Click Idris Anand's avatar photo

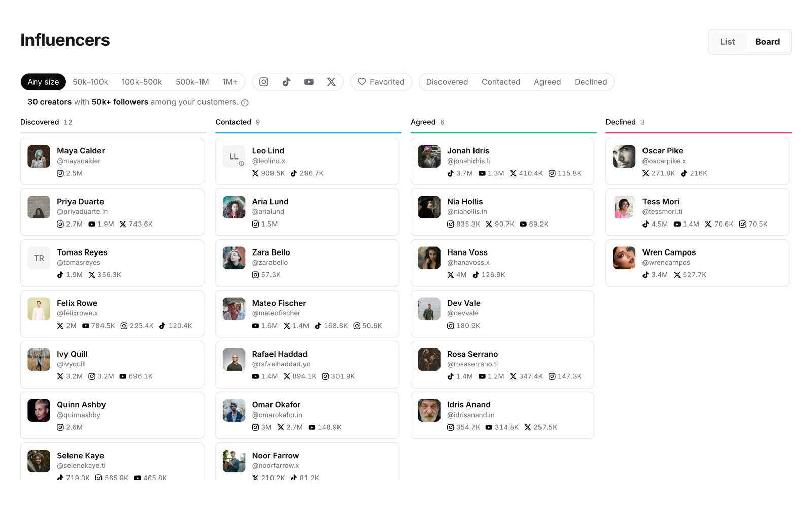429,410
